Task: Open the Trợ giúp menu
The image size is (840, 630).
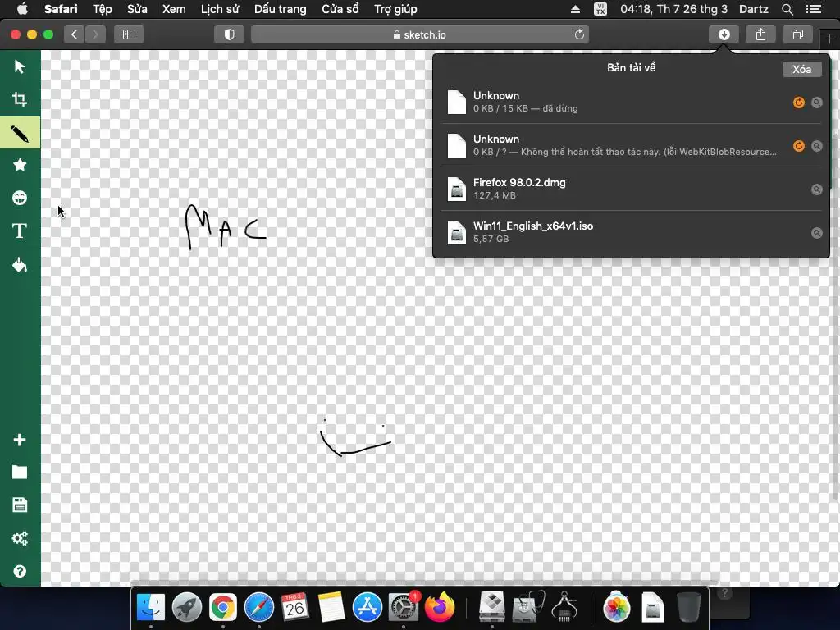Action: click(x=395, y=9)
